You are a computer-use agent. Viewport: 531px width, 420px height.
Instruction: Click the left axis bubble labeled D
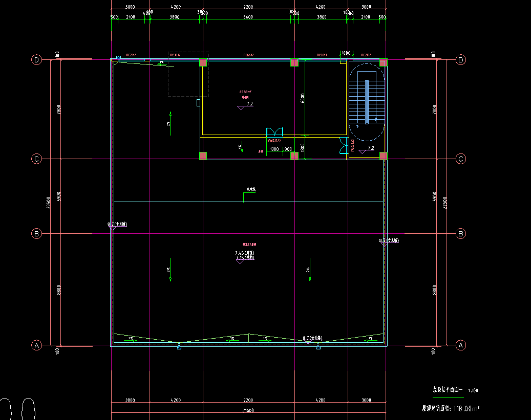coord(36,60)
